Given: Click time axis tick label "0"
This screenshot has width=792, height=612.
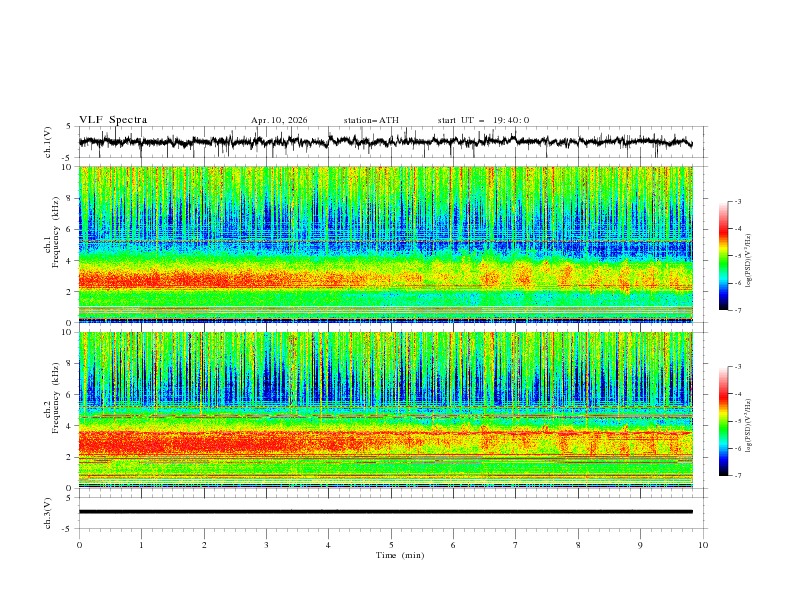Looking at the screenshot, I should point(79,545).
